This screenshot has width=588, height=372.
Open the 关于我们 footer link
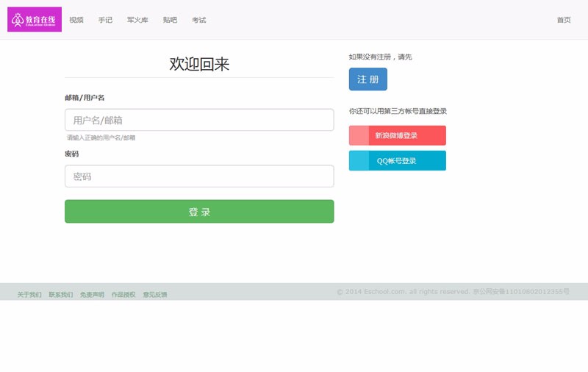[29, 294]
